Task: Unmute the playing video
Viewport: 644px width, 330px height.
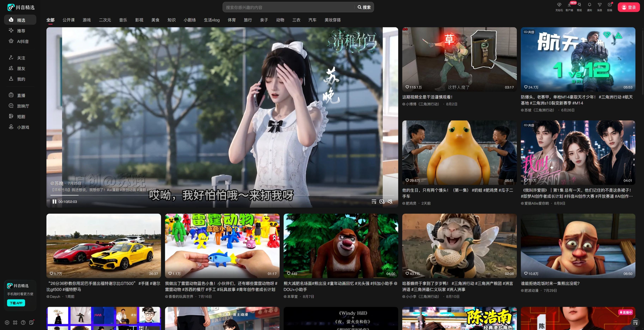Action: click(390, 201)
